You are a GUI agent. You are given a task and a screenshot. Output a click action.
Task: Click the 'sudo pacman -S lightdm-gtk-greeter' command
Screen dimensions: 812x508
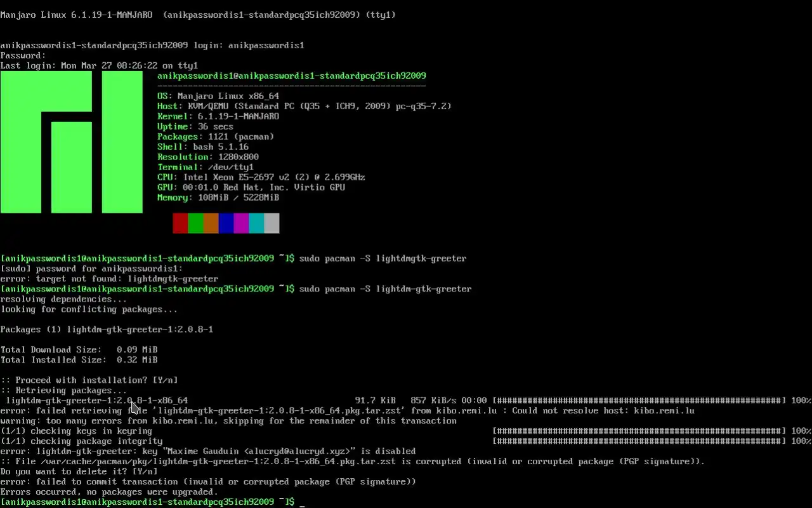coord(386,289)
